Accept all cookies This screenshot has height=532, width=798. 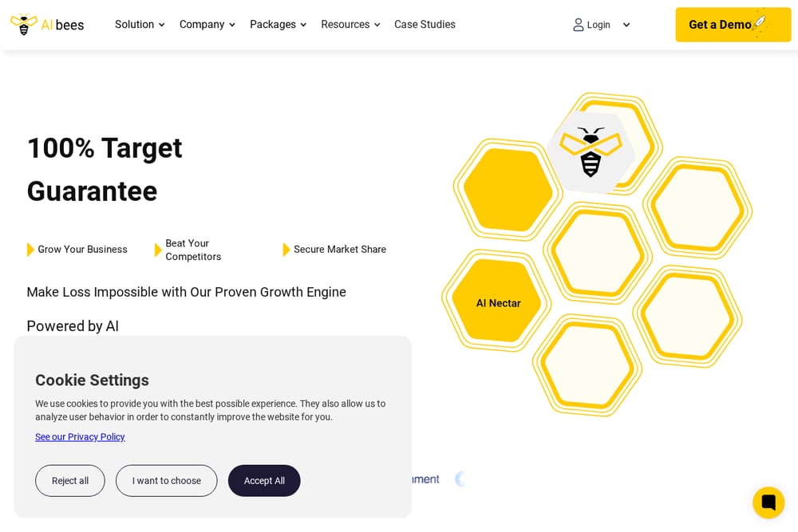[x=264, y=480]
